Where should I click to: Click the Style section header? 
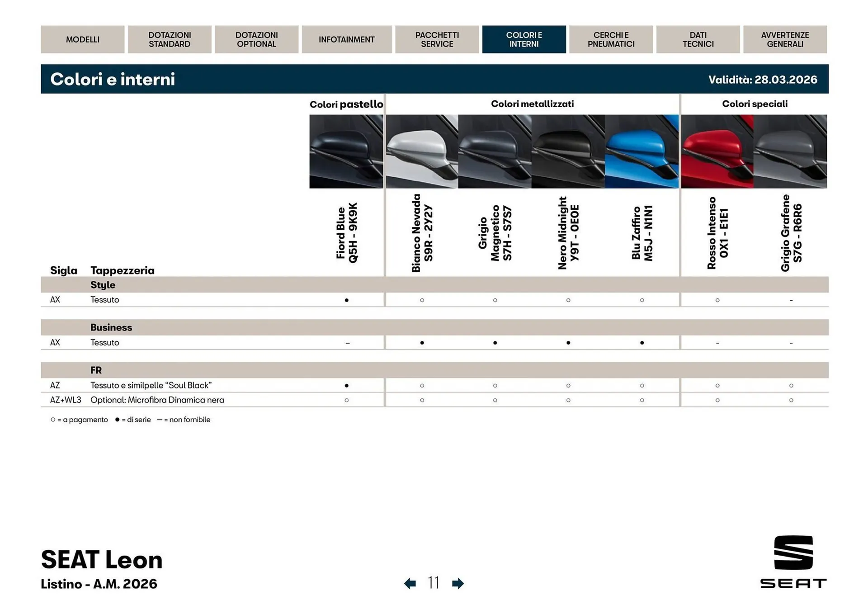[x=434, y=285]
